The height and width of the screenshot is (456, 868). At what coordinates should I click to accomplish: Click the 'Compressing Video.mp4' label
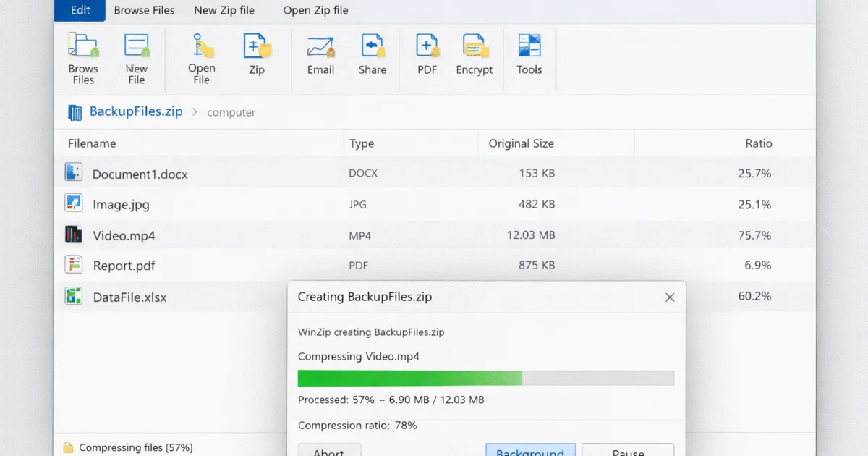359,356
